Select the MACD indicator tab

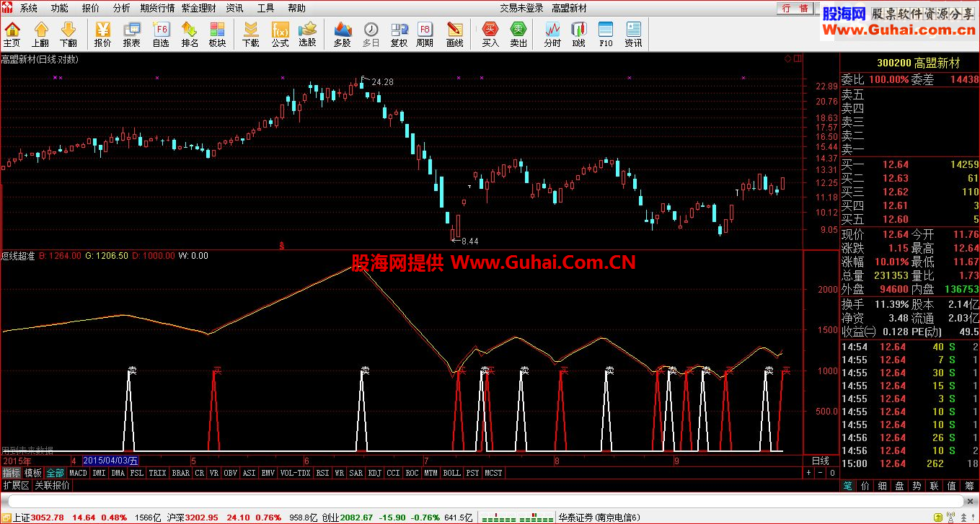(79, 473)
